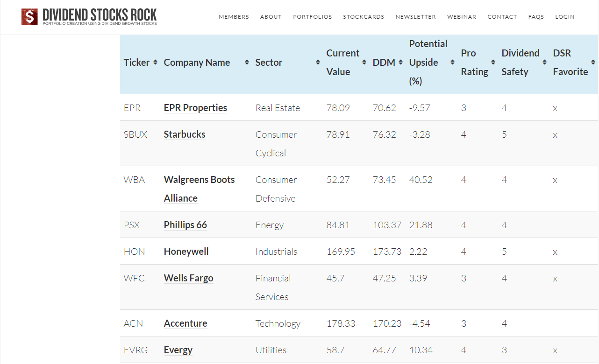Sort by Company Name column arrows
The width and height of the screenshot is (599, 364).
pos(247,63)
